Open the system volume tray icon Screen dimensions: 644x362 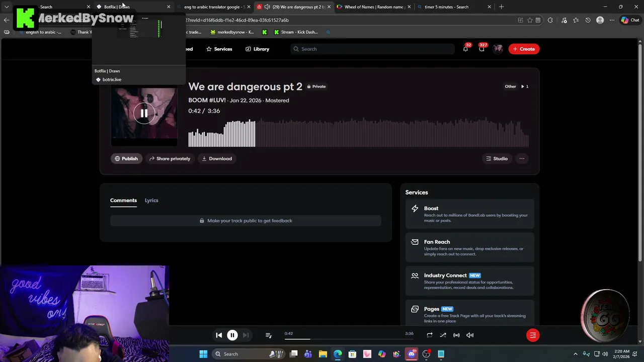(x=605, y=354)
